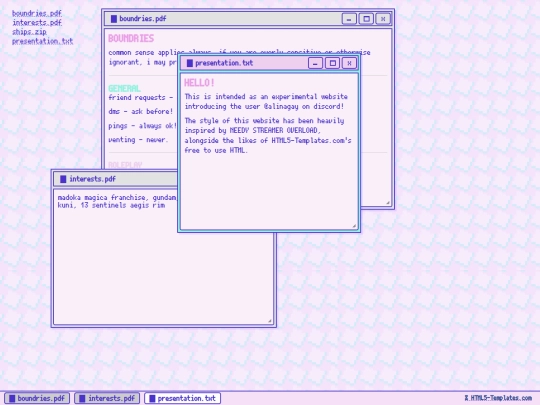Open the presentation.txt desktop link
The height and width of the screenshot is (405, 540).
(43, 41)
